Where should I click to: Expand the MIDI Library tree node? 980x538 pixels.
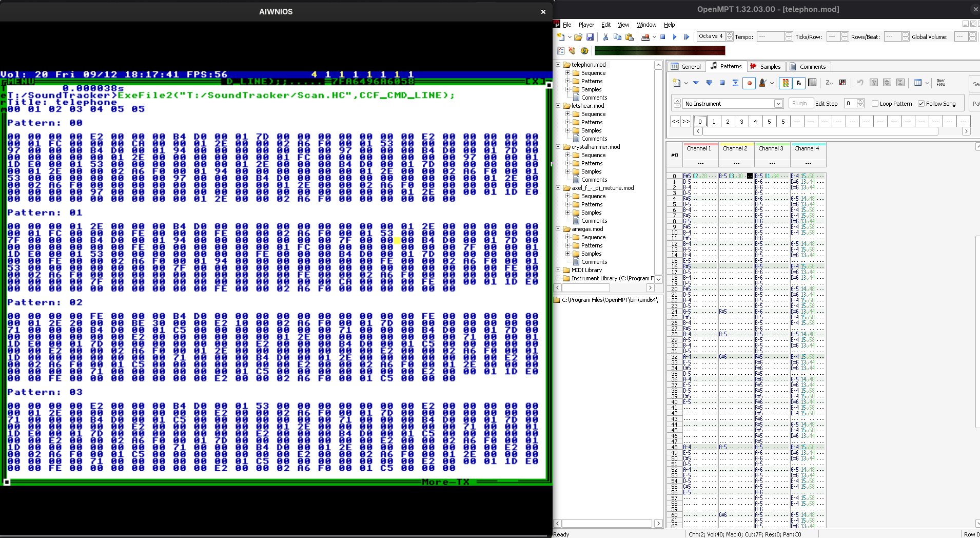coord(559,270)
